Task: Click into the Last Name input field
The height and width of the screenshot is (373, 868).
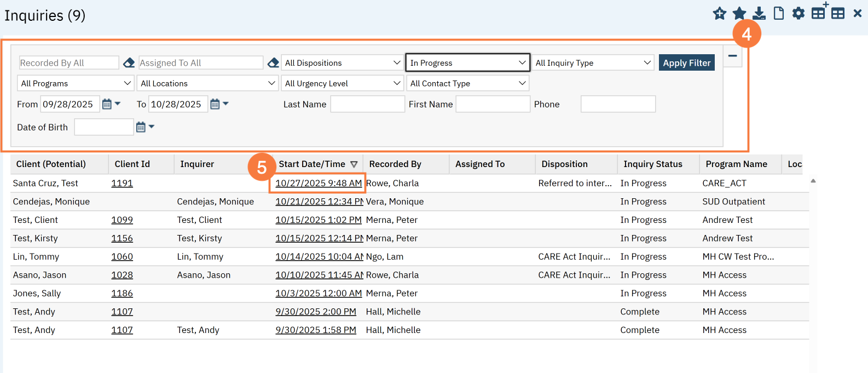Action: (x=367, y=104)
